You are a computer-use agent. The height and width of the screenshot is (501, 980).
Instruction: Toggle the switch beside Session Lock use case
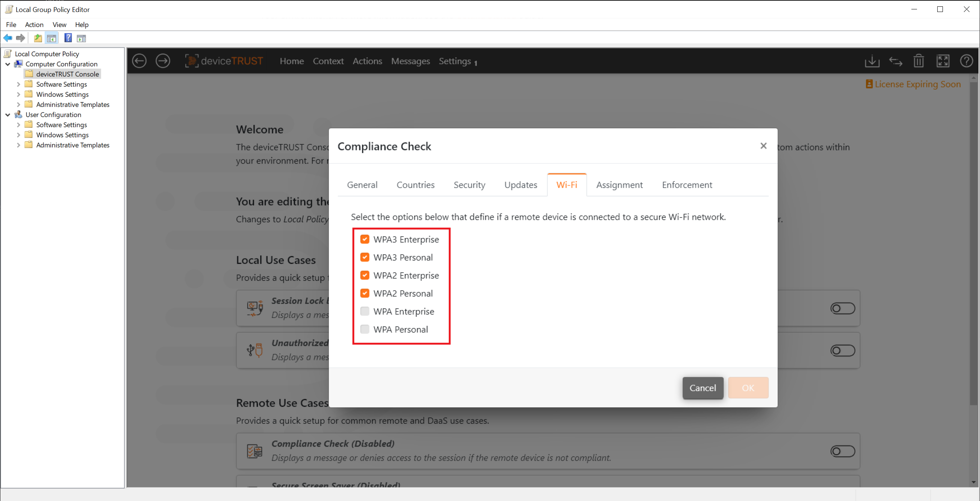coord(843,308)
